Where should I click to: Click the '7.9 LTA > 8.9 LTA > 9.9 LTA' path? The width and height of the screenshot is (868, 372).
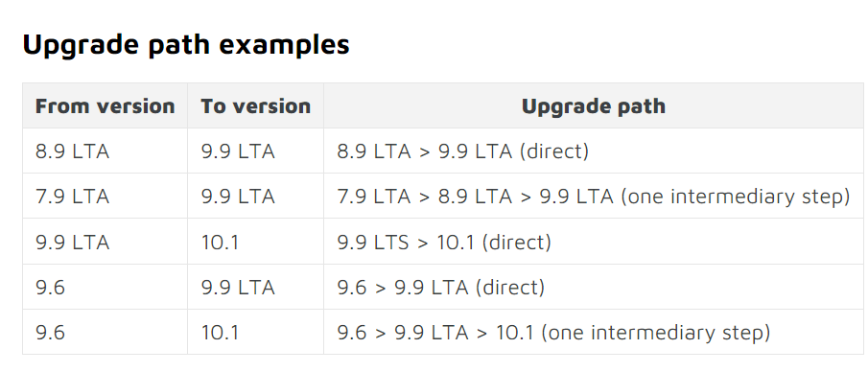click(x=476, y=197)
